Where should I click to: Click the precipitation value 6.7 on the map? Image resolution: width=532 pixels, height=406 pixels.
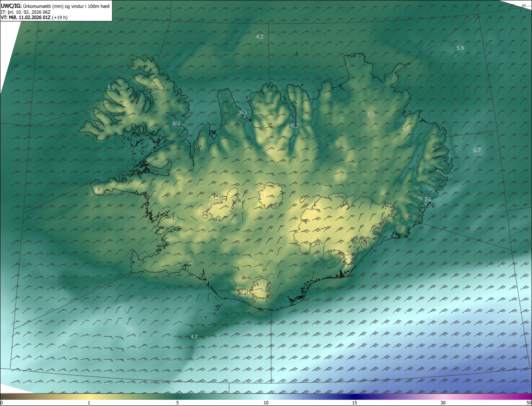(x=477, y=150)
